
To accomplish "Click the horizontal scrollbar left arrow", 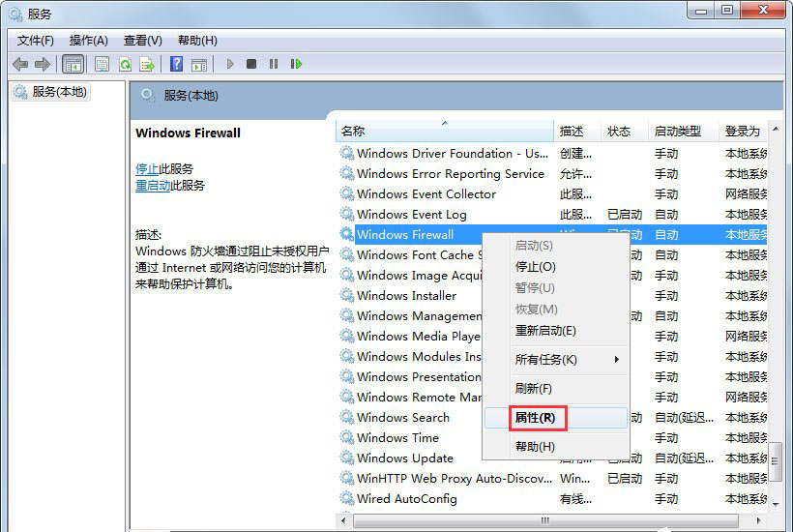I will [x=344, y=519].
